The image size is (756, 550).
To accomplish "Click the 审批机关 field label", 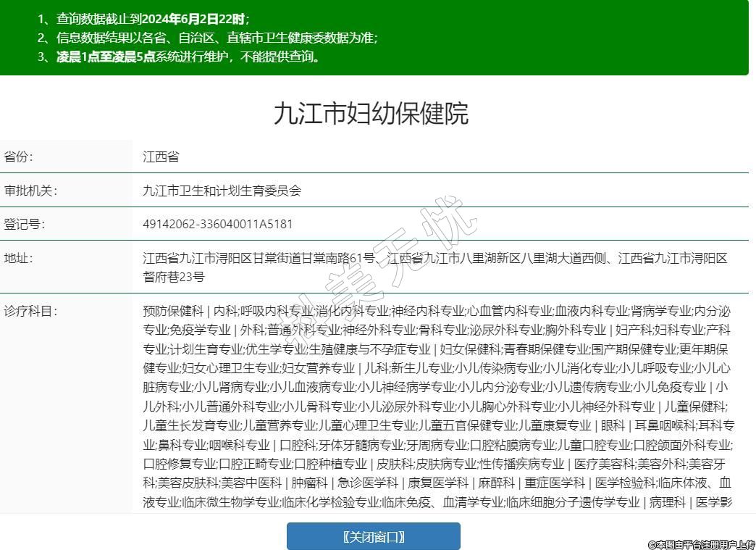I will (x=30, y=191).
